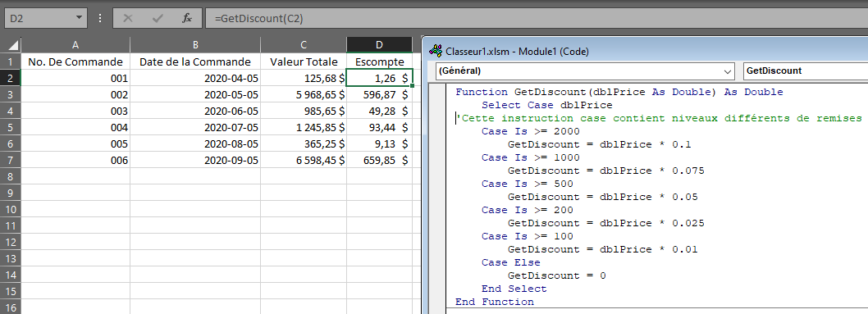Click the Cancel X icon in formula bar
The image size is (868, 314).
coord(128,18)
